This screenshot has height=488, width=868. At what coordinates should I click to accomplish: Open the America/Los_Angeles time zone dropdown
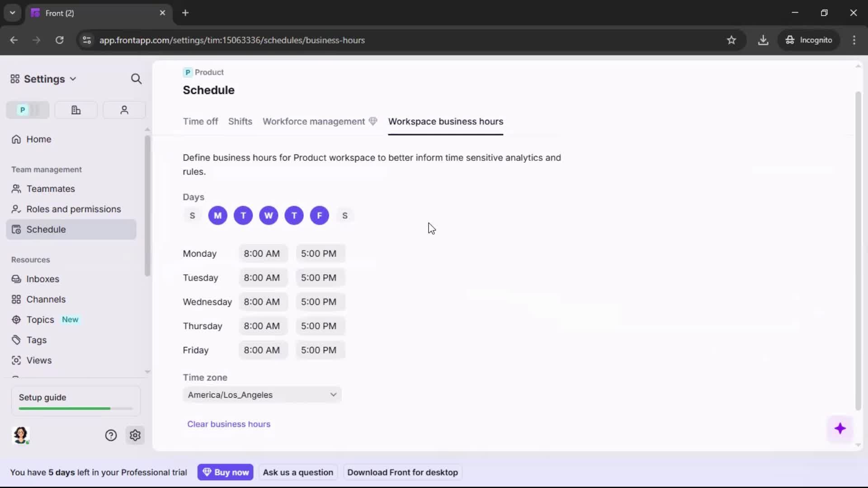click(x=262, y=394)
